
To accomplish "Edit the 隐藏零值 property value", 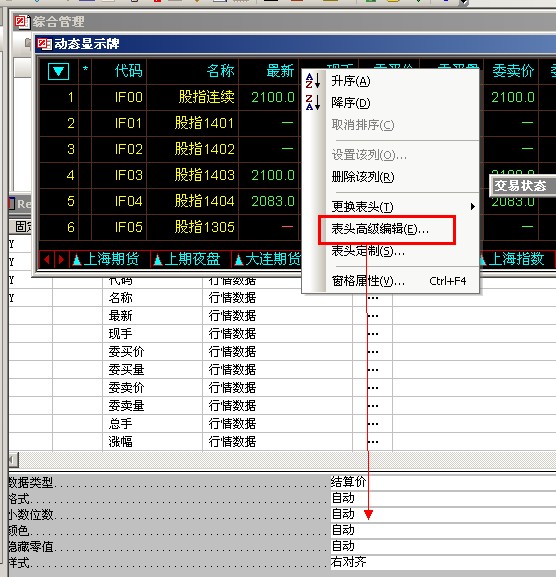I will pos(443,546).
